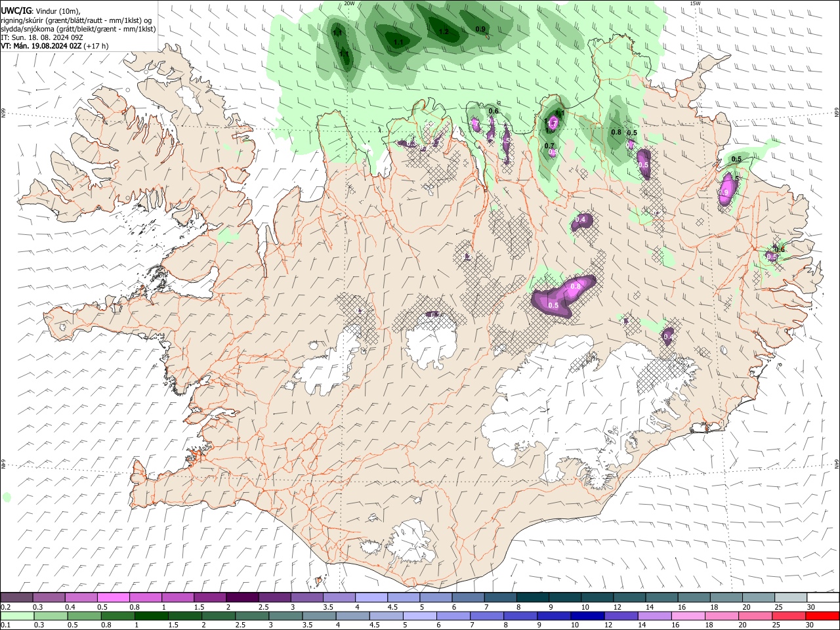Pick the top-row snow swatch labeled 1.5

[210, 598]
